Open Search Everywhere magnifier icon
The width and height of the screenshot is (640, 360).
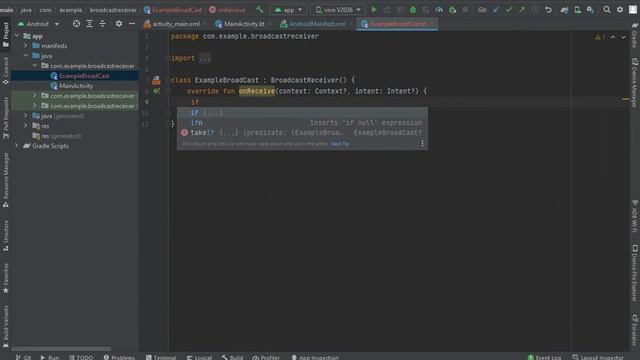click(607, 9)
